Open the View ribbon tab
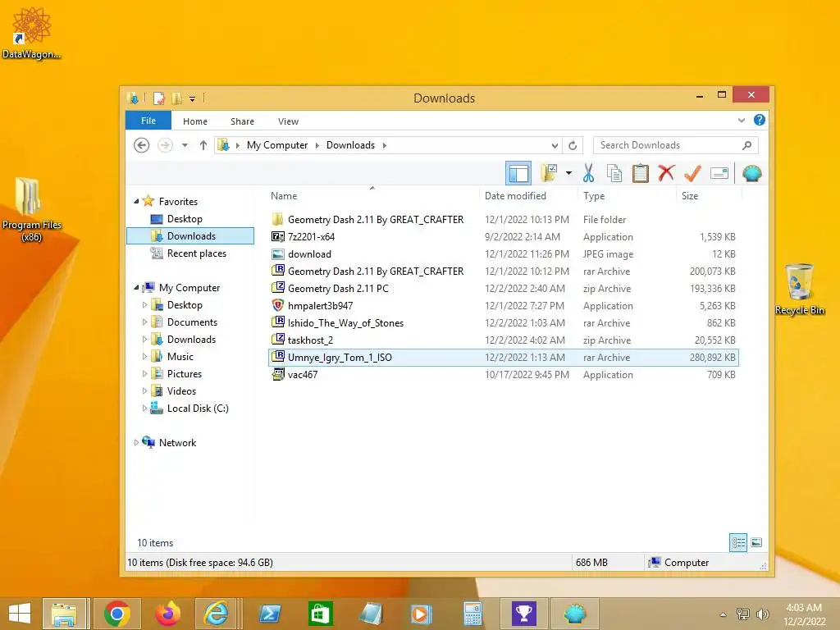This screenshot has height=630, width=840. tap(288, 121)
